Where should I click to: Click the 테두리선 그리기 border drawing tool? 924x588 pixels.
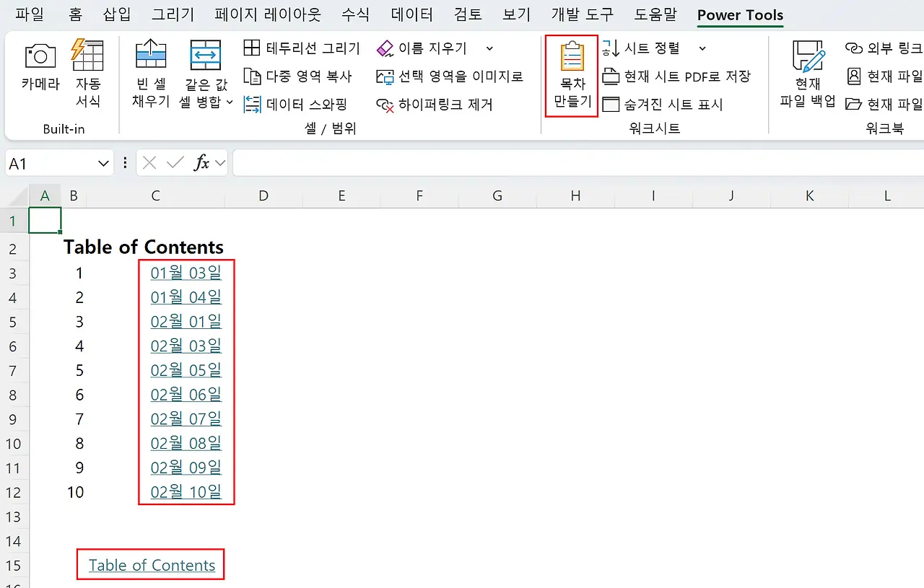coord(302,48)
